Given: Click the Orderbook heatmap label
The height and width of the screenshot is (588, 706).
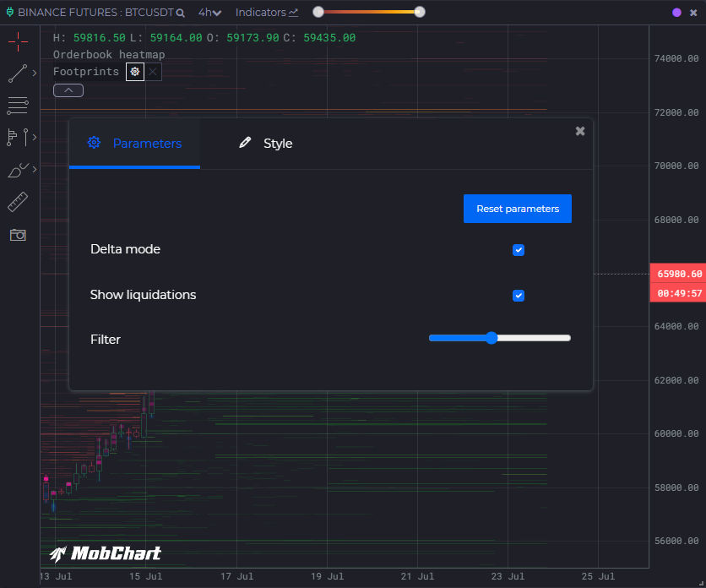Looking at the screenshot, I should coord(109,55).
